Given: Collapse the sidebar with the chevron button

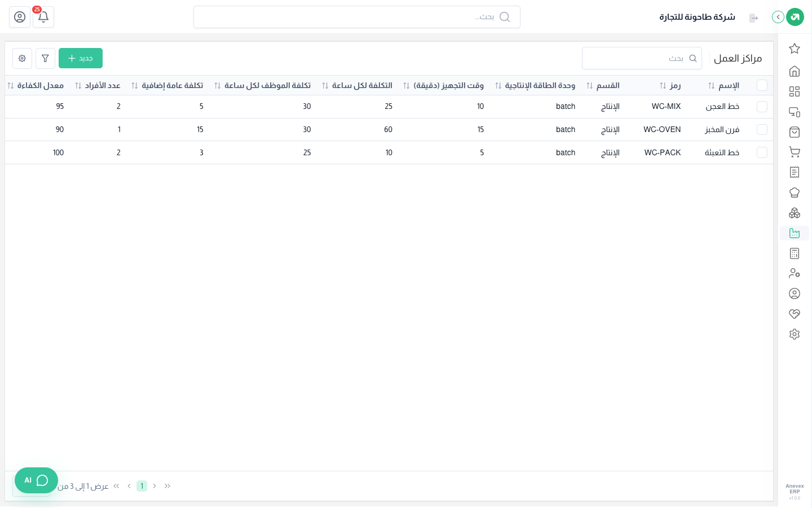Looking at the screenshot, I should tap(778, 17).
